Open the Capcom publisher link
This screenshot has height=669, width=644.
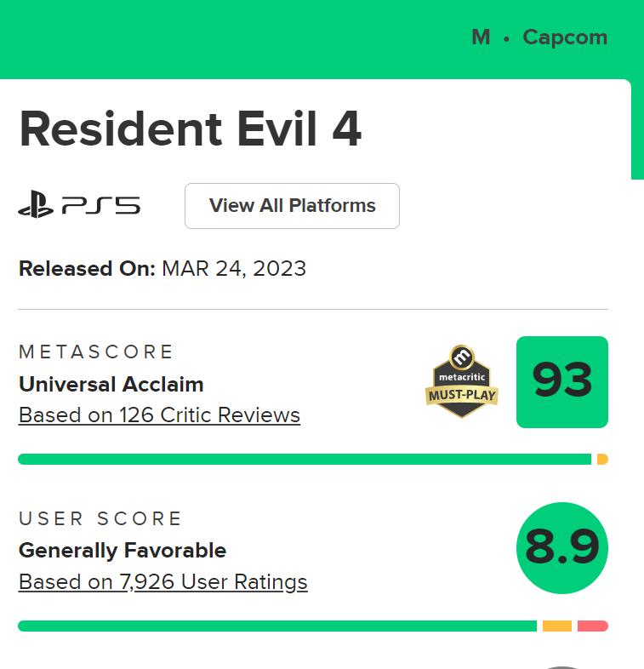click(x=565, y=37)
